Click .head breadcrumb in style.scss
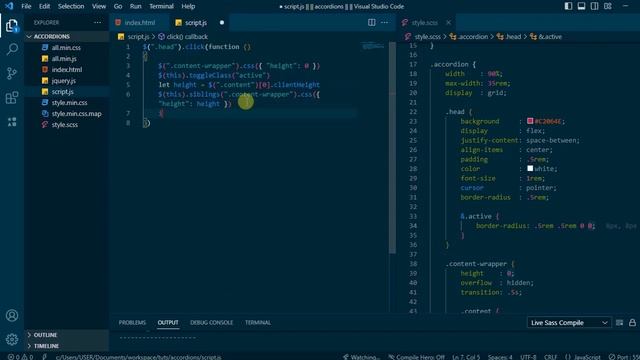The width and height of the screenshot is (640, 360). point(509,37)
